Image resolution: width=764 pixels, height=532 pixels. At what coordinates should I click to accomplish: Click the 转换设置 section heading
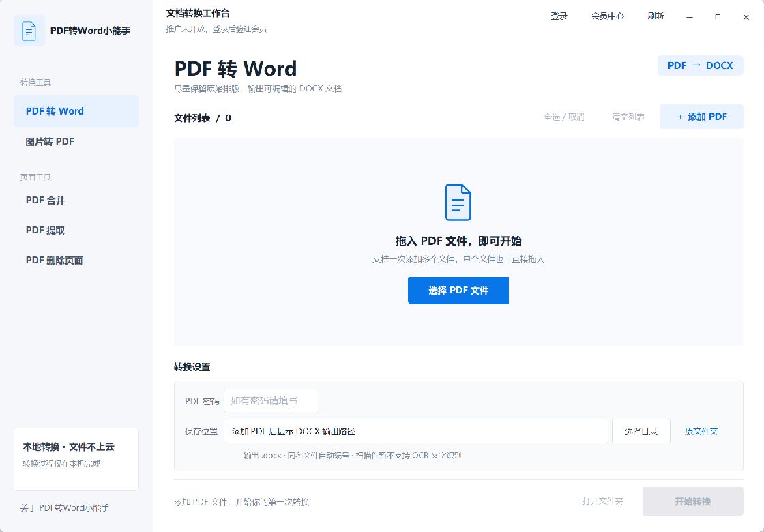tap(192, 367)
